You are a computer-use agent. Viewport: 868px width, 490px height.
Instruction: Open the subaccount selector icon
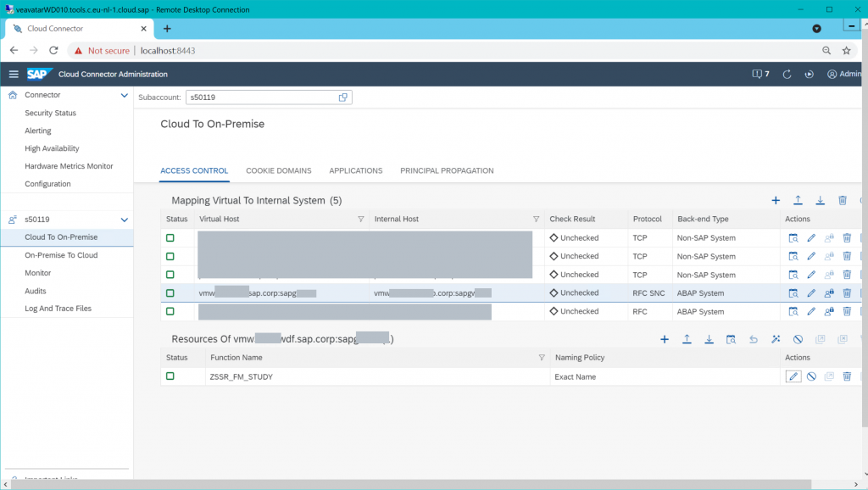click(342, 97)
